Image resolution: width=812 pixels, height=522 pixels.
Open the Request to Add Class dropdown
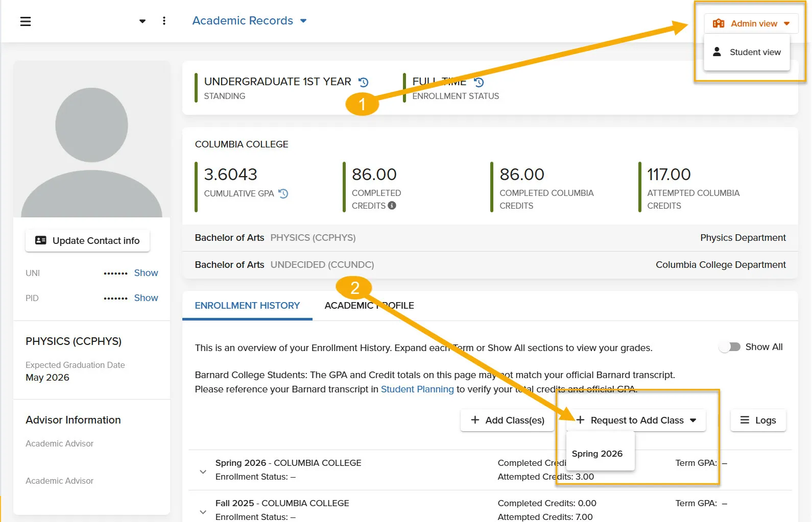(x=636, y=420)
